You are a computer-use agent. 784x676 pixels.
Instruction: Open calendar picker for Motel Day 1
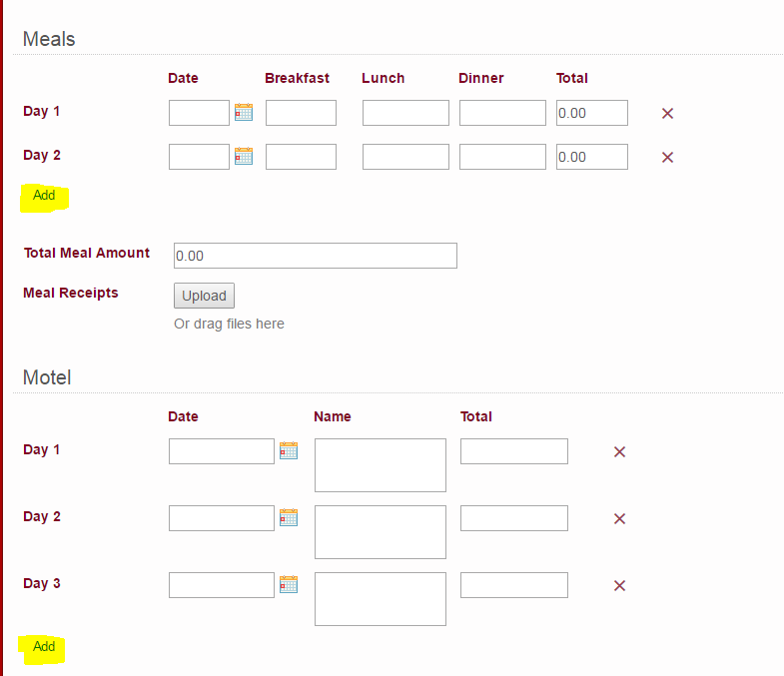[x=289, y=450]
